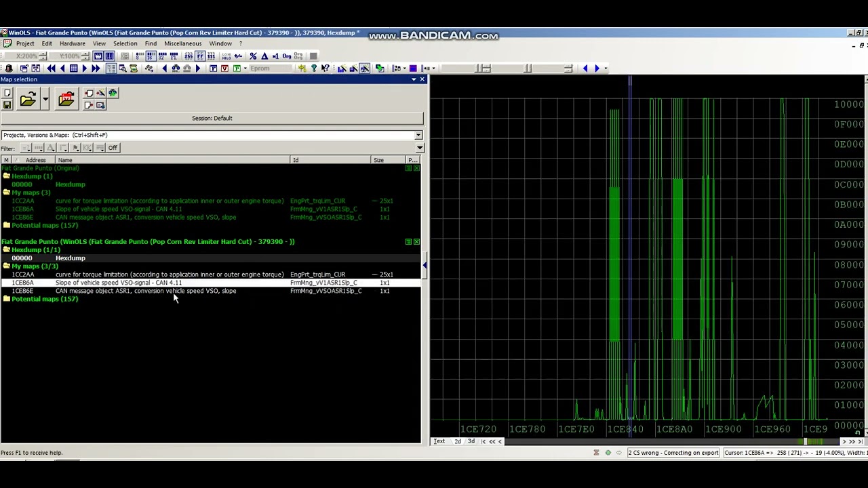The image size is (868, 488).
Task: Click scroll-to-start button beside 3d tab
Action: (484, 442)
